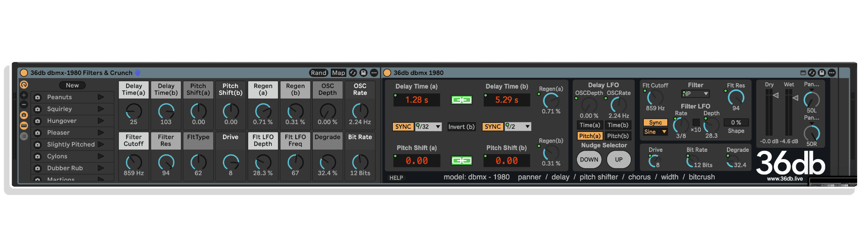Screen dimensions: 868x249
Task: Toggle Pitch(a) LFO target
Action: click(590, 136)
